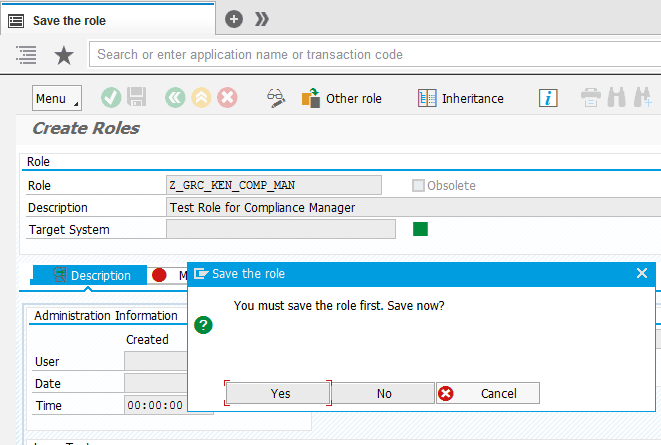Click the Print icon
This screenshot has width=661, height=445.
point(591,98)
